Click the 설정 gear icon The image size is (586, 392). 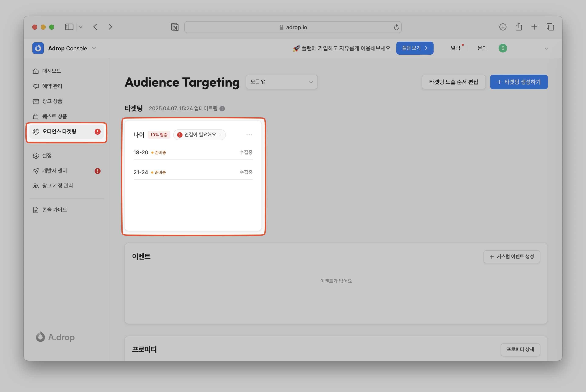click(36, 156)
